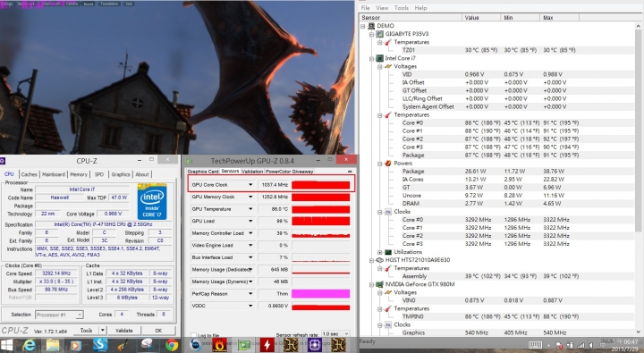Click the Validate button in CPU-Z

[x=124, y=330]
